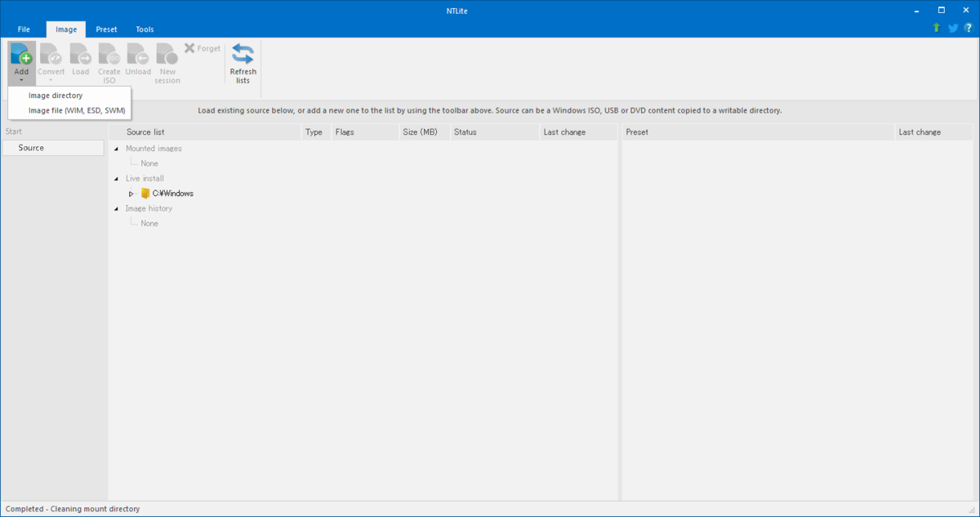Click the status bar Completed message
Screen dimensions: 980x517
tap(73, 509)
